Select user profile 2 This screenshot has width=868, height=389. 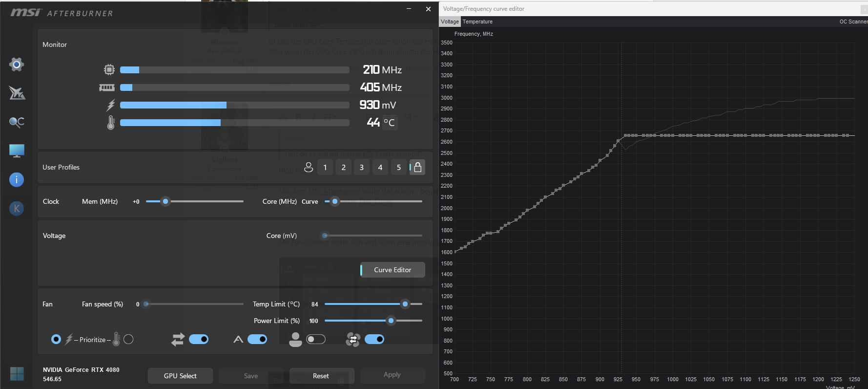344,167
